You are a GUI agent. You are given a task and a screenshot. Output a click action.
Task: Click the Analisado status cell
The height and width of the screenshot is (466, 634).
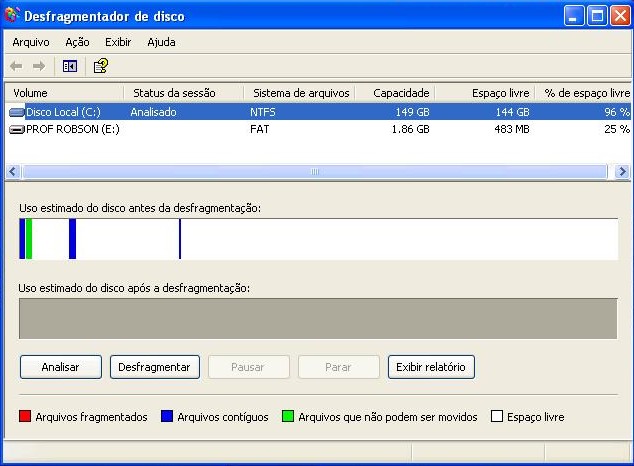click(x=153, y=112)
